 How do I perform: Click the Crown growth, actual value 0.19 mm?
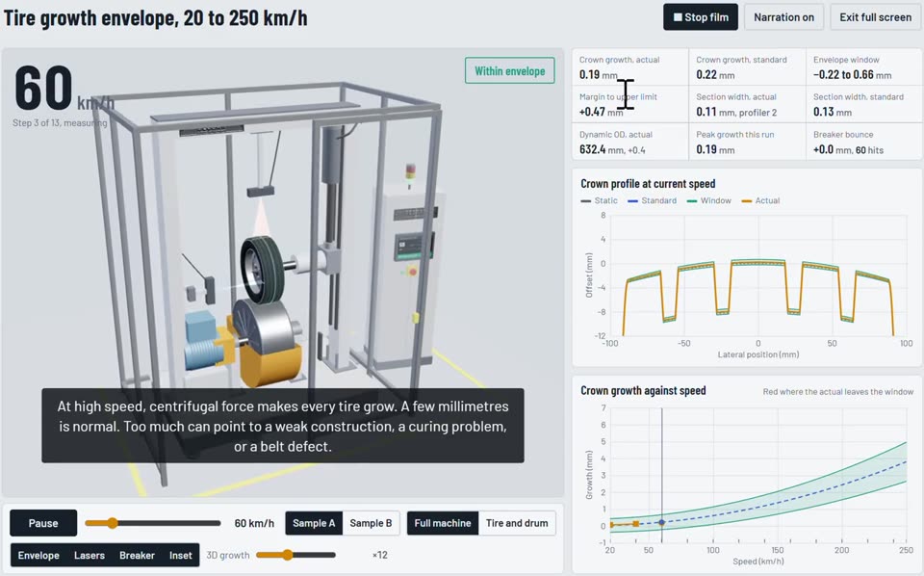(x=599, y=75)
